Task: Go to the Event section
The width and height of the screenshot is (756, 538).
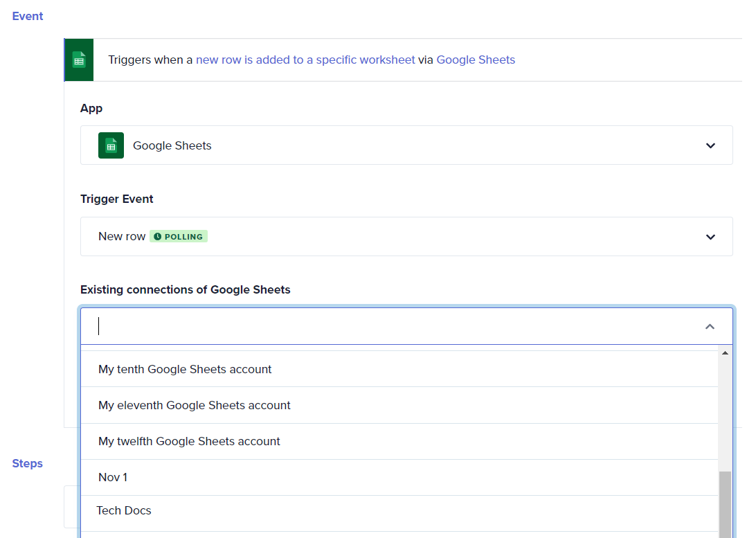Action: click(28, 16)
